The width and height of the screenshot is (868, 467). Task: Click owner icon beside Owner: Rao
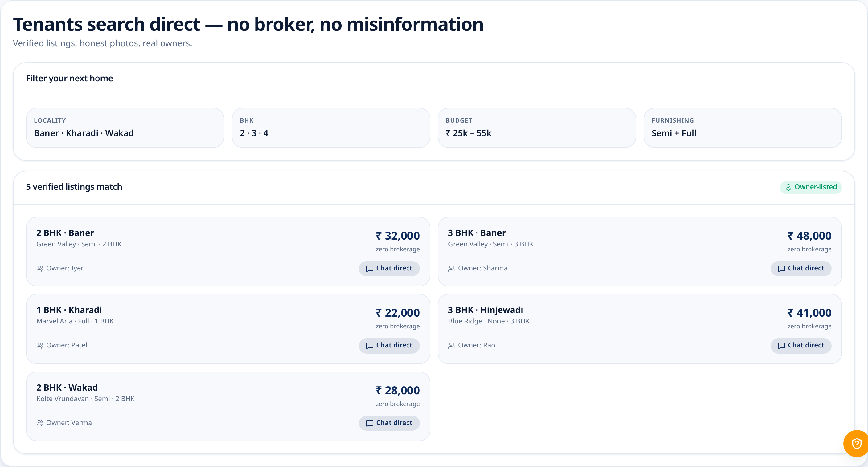point(452,346)
